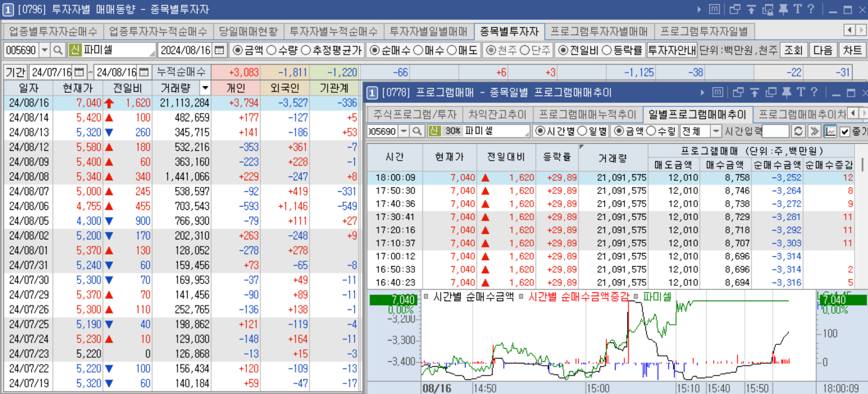This screenshot has width=868, height=394.
Task: Open calendar icon next to 2024/08/16 date
Action: pyautogui.click(x=220, y=50)
